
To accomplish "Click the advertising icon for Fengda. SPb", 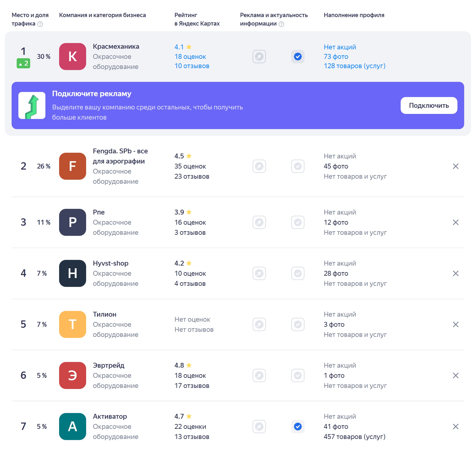I will [x=259, y=166].
